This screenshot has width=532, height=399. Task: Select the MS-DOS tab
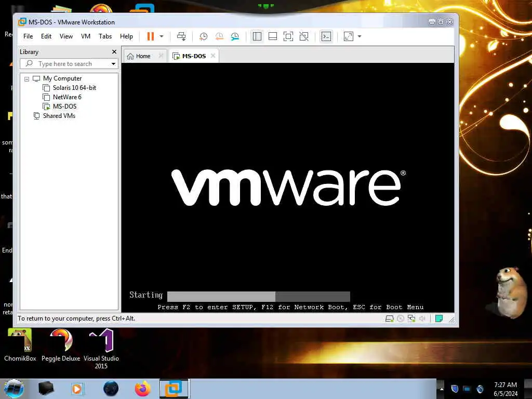tap(193, 56)
